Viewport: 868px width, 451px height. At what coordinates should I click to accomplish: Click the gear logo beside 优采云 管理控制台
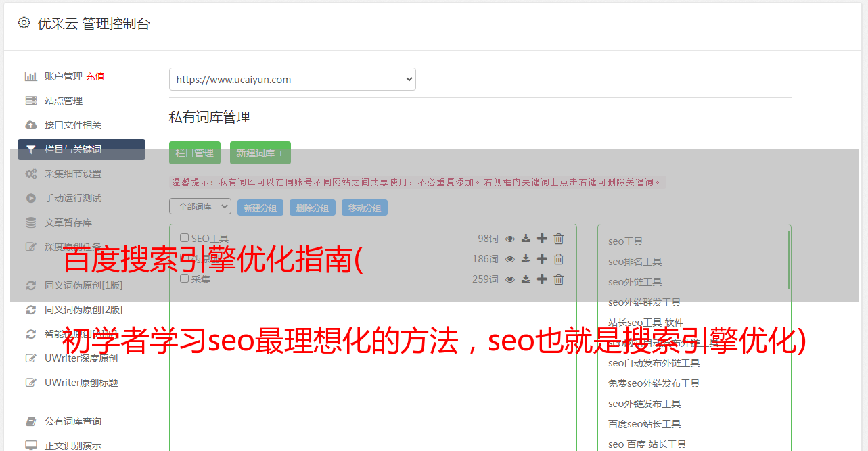pyautogui.click(x=24, y=23)
